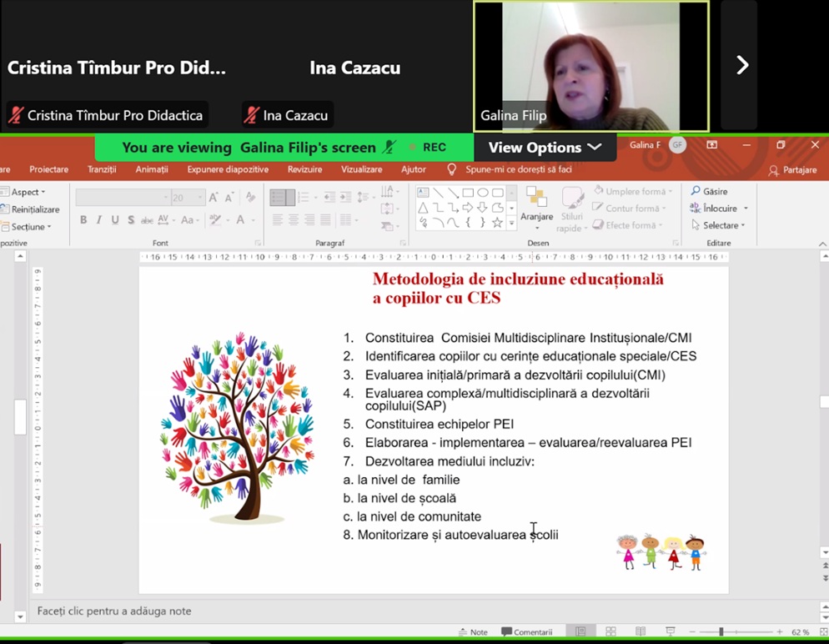Show next participants with right arrow
Image resolution: width=829 pixels, height=644 pixels.
click(x=741, y=65)
